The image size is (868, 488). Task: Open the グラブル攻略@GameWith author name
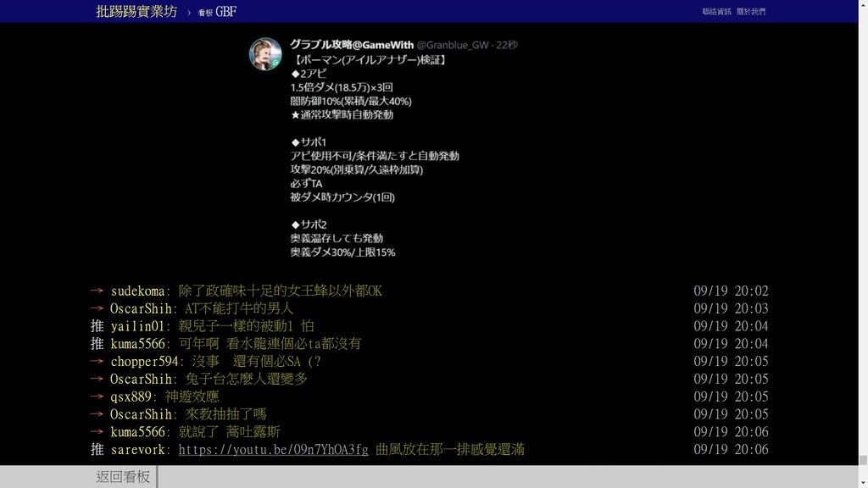point(352,45)
